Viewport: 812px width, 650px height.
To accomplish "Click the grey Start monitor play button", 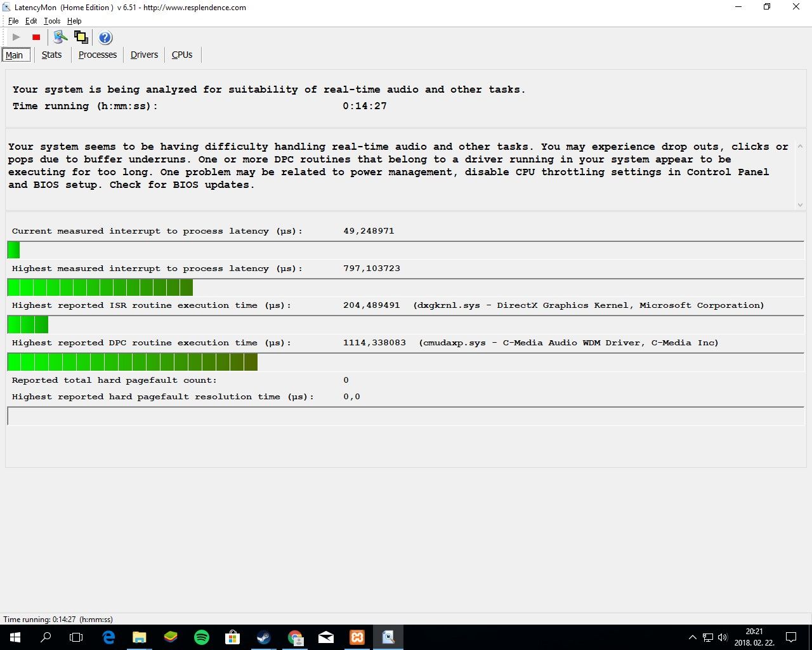I will click(16, 37).
